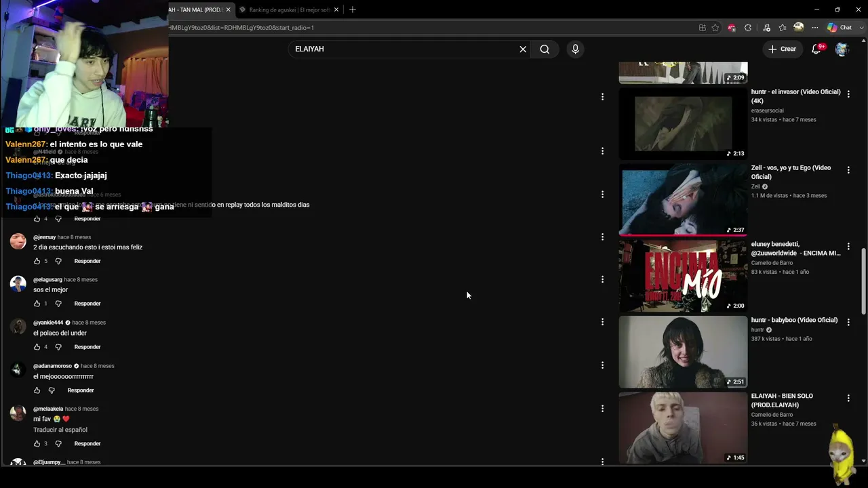Open the browser favorites list
Viewport: 868px width, 488px height.
783,28
